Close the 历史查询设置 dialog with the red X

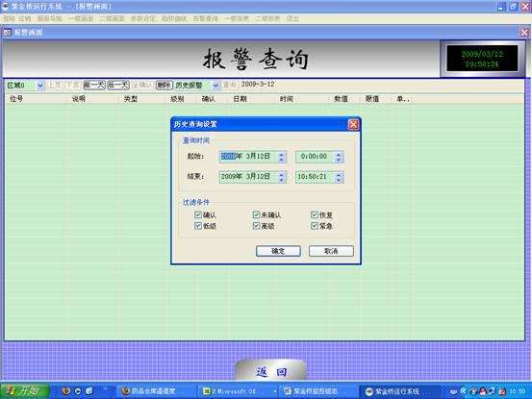click(353, 124)
